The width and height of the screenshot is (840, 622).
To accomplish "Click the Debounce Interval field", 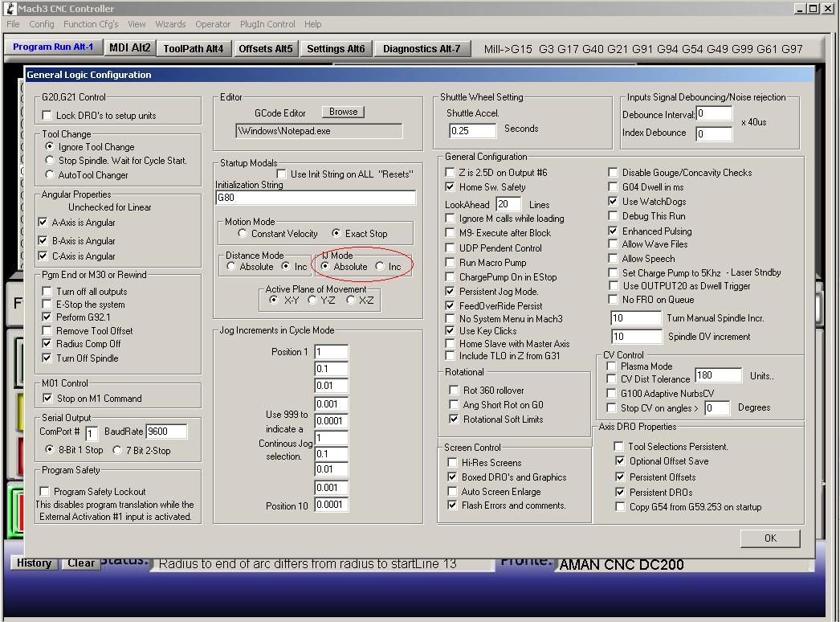I will coord(714,113).
